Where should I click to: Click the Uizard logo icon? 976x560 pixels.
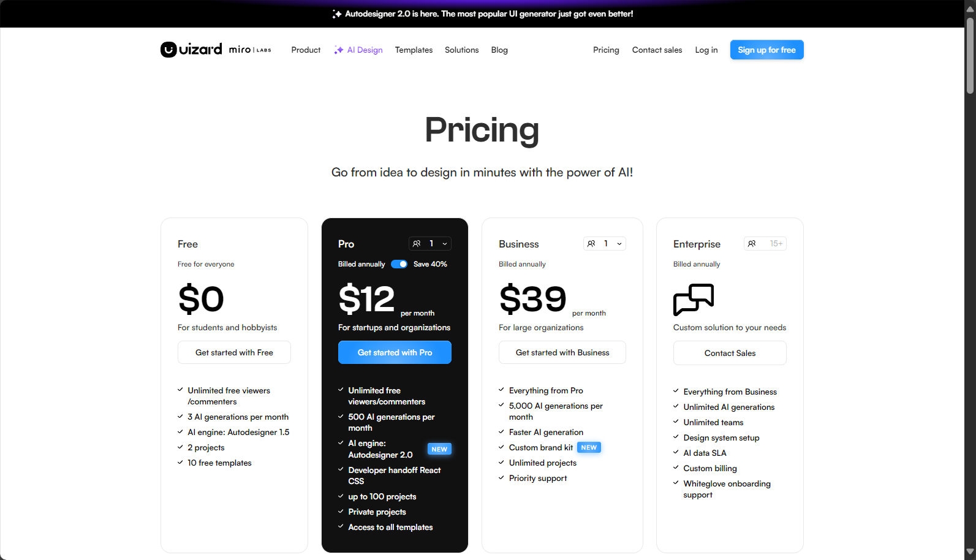point(168,50)
